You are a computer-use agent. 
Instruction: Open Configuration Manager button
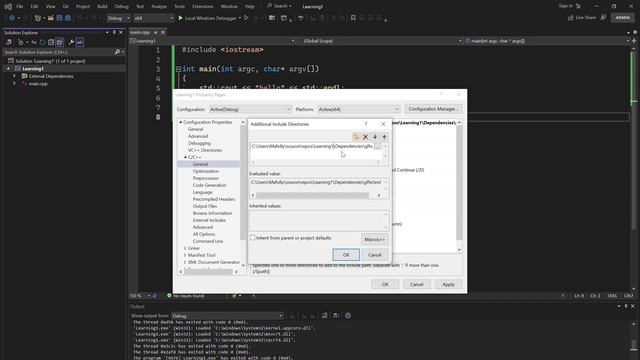coord(433,109)
